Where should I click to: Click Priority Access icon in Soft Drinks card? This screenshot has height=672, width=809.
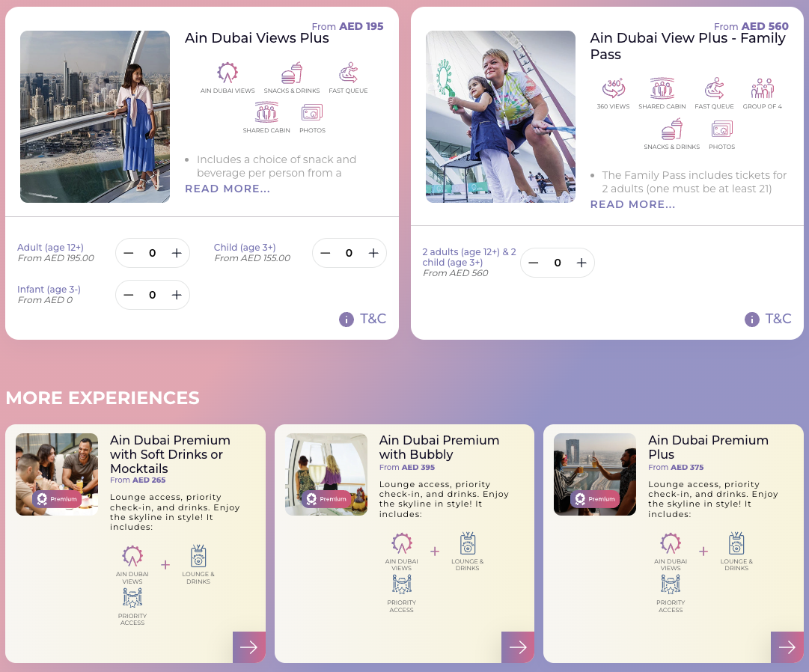tap(132, 597)
